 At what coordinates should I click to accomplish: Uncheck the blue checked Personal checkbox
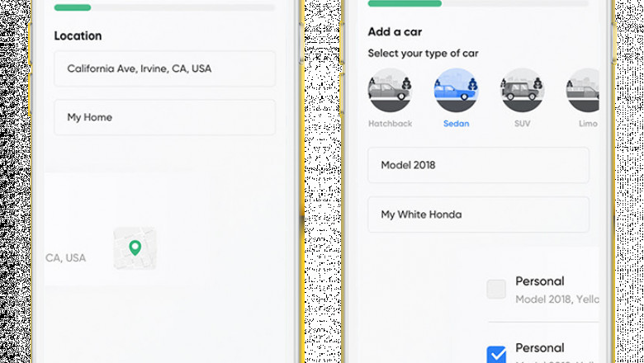click(x=496, y=355)
